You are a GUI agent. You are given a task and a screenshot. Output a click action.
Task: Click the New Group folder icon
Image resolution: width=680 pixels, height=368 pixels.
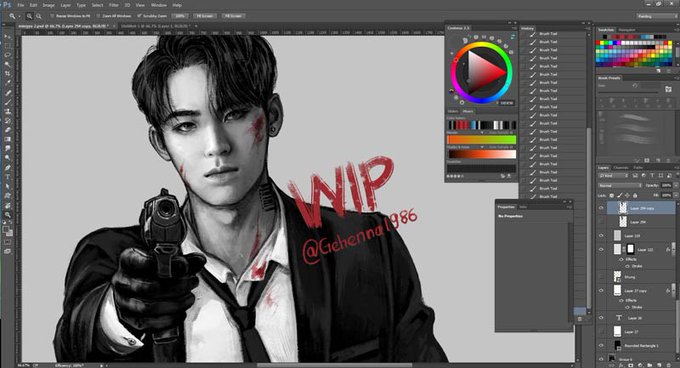tap(651, 365)
